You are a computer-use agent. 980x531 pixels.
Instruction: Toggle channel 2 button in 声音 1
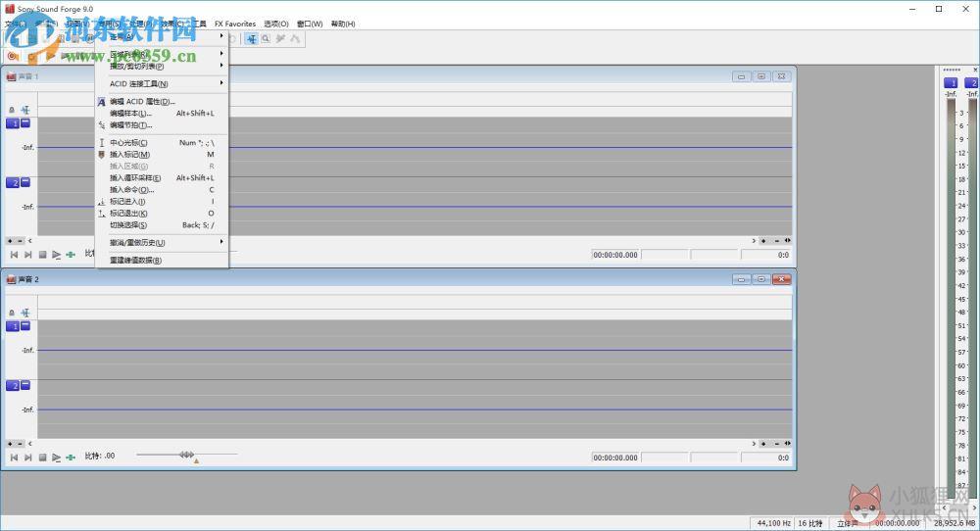pyautogui.click(x=13, y=183)
